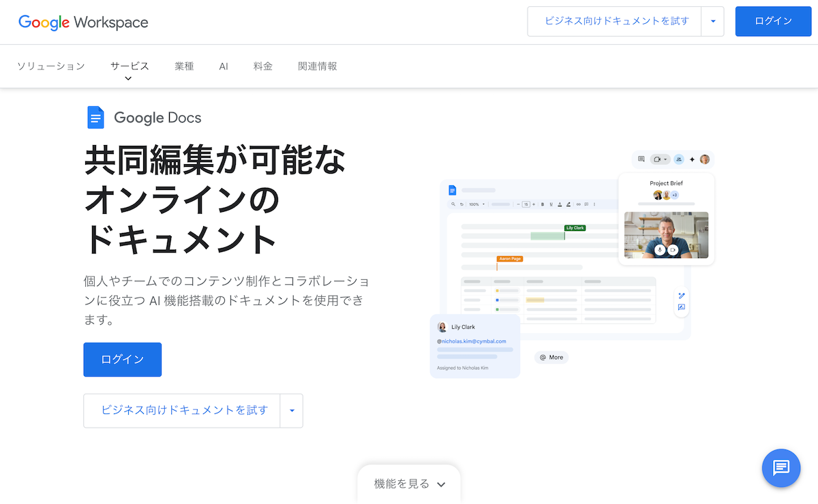Click the @nicholas.kim@cymbal.com mention link

coord(472,341)
